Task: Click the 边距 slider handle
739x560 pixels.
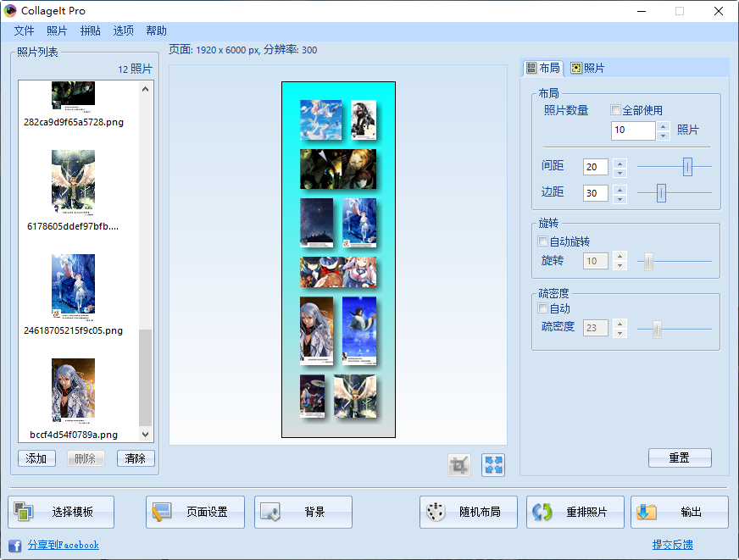Action: click(x=661, y=193)
